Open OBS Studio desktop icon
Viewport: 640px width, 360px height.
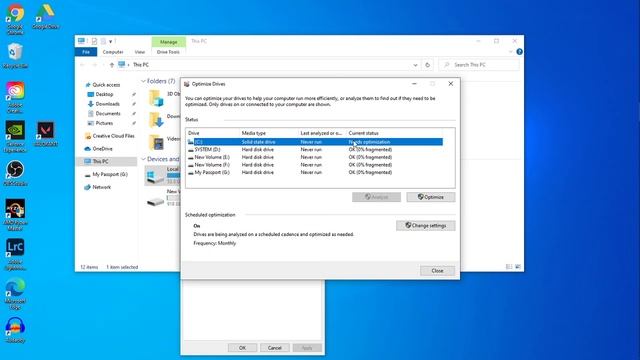pos(15,173)
